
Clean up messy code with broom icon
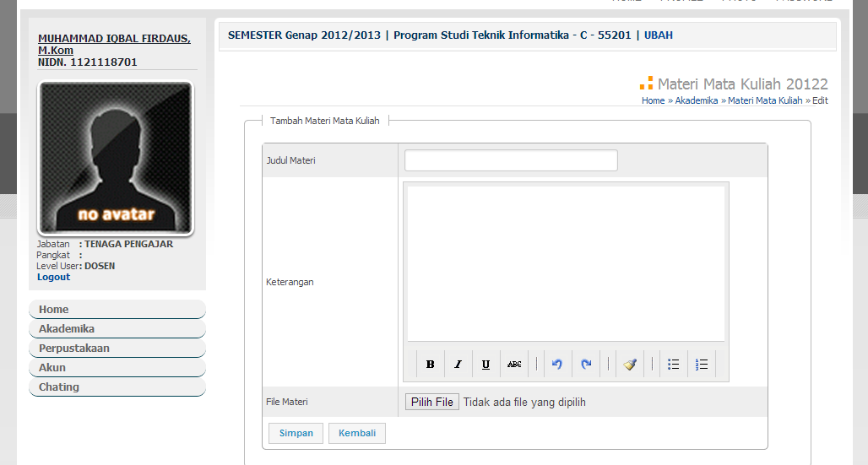click(630, 365)
